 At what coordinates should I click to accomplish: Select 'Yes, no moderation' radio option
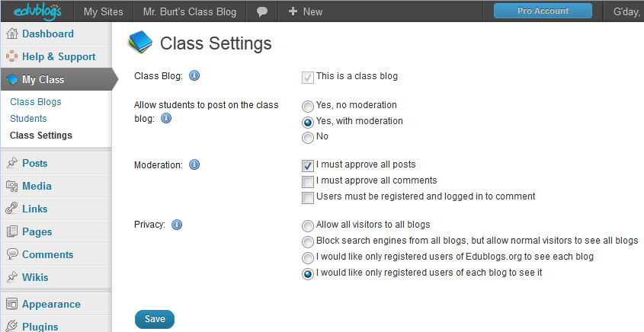pos(308,107)
